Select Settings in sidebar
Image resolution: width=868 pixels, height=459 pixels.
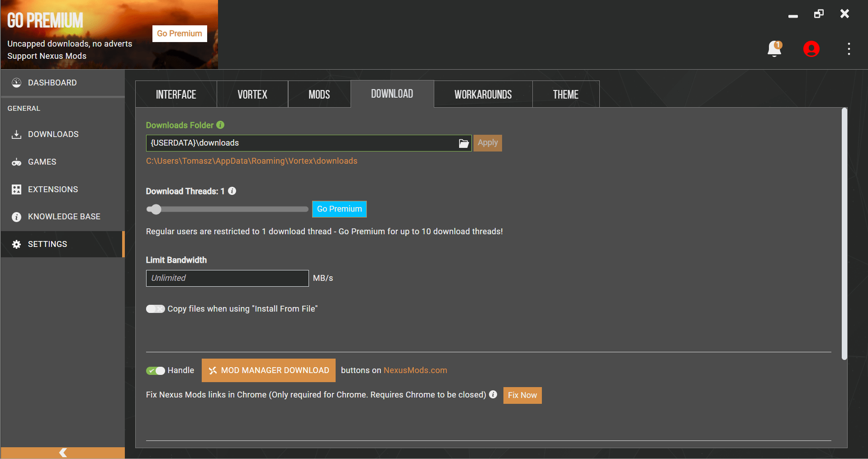(x=63, y=244)
